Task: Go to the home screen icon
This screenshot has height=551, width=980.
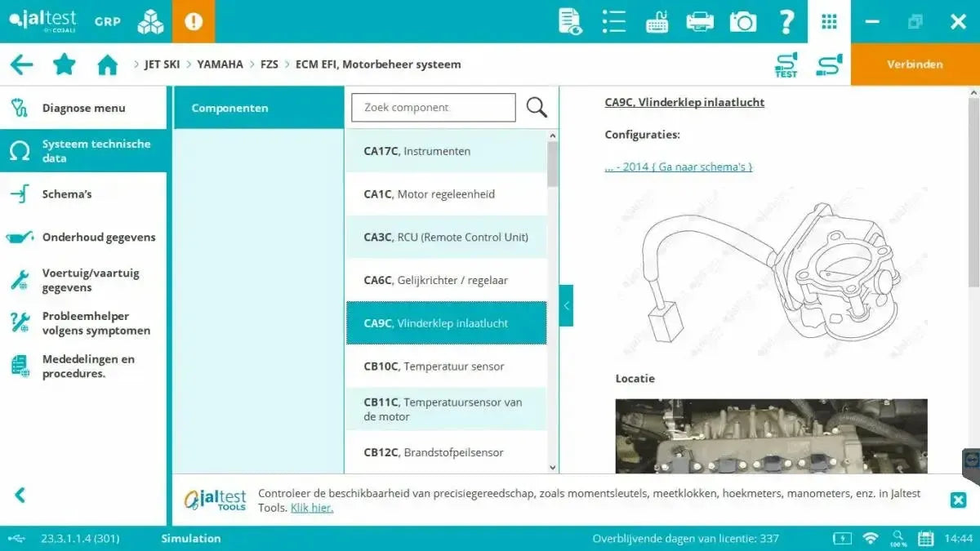Action: coord(107,64)
